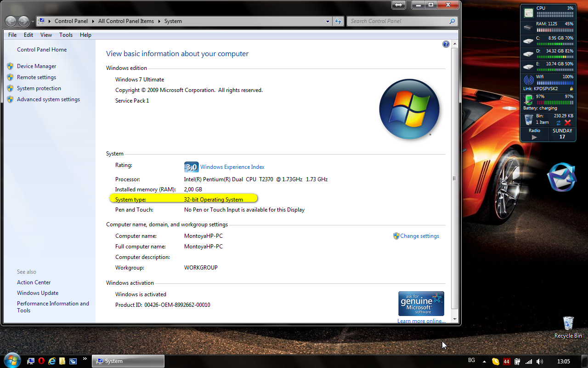Click Switch between windows quick launch icon
This screenshot has height=368, width=588.
pyautogui.click(x=73, y=361)
